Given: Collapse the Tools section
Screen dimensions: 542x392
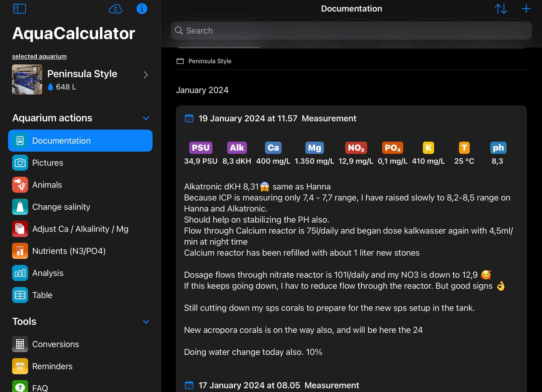Looking at the screenshot, I should click(146, 322).
